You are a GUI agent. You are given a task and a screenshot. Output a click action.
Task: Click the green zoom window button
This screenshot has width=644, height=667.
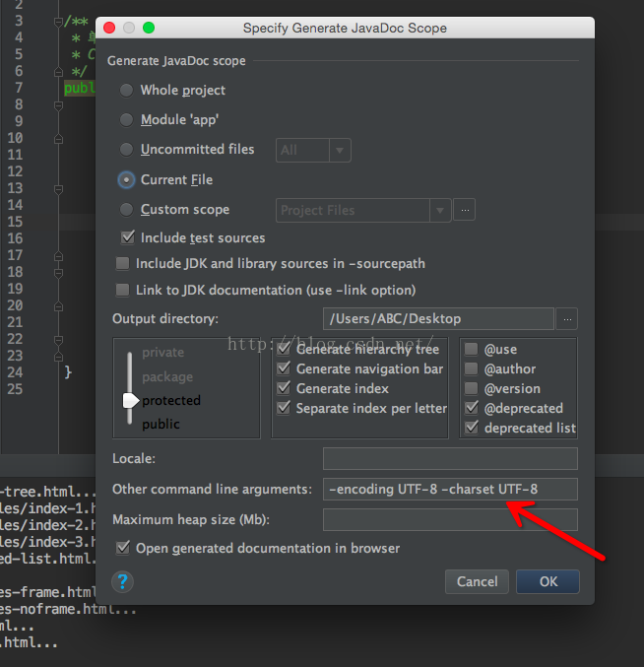point(149,28)
